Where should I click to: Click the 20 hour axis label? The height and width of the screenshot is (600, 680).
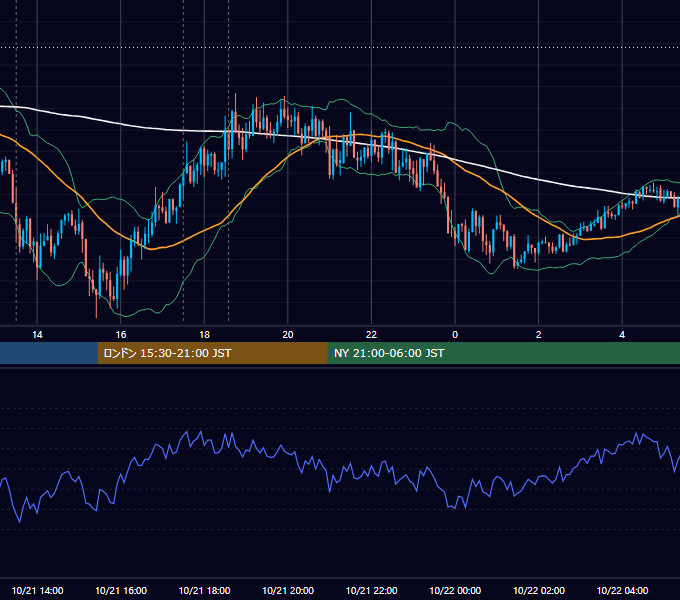288,335
